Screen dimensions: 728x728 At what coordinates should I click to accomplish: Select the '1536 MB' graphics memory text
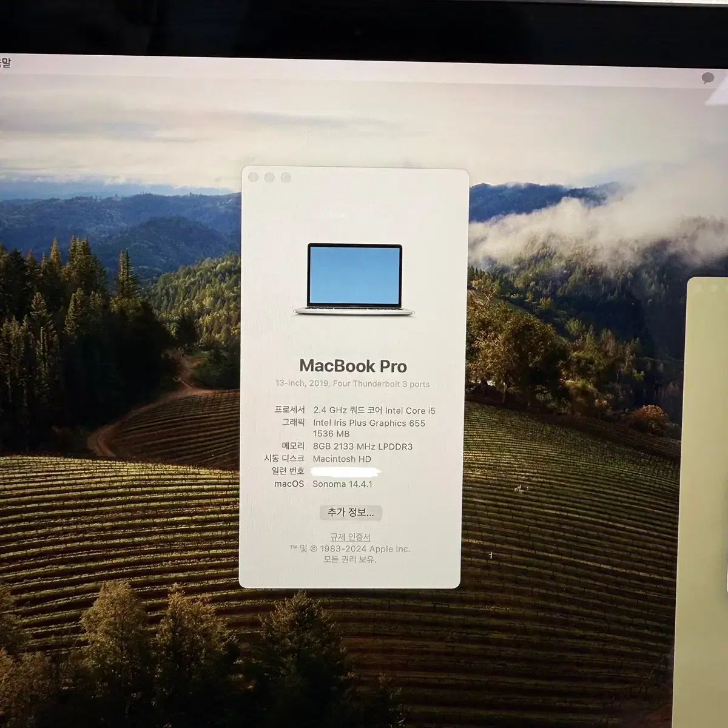pyautogui.click(x=331, y=434)
